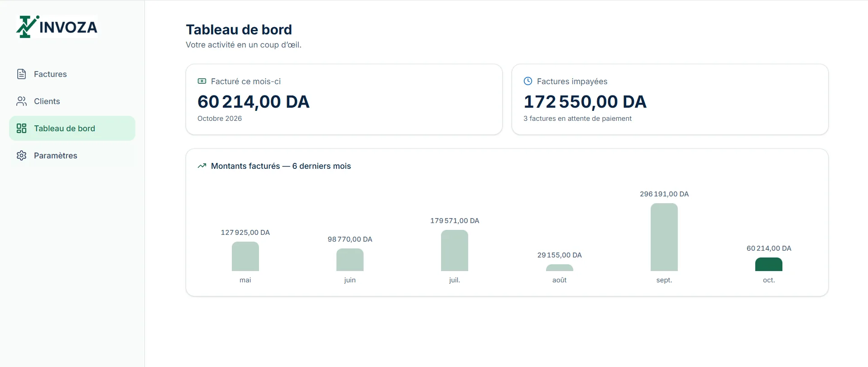This screenshot has height=367, width=868.
Task: Click the 98 770,00 DA value label
Action: tap(350, 239)
